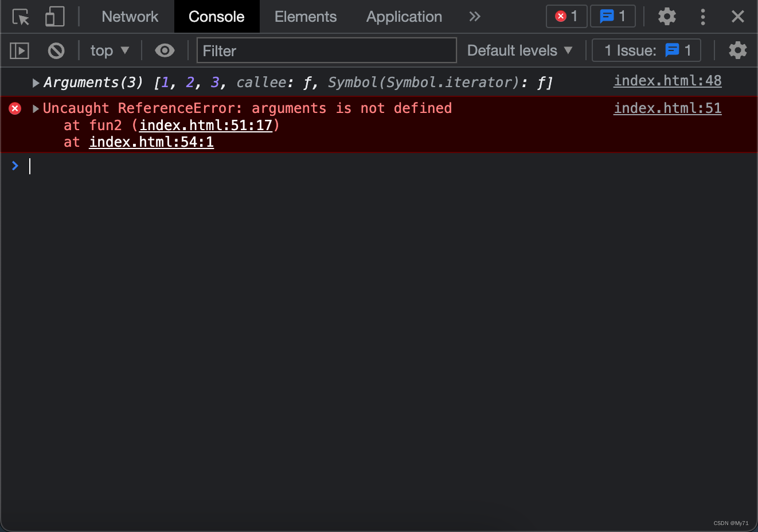758x532 pixels.
Task: Click the red error count badge
Action: tap(566, 17)
